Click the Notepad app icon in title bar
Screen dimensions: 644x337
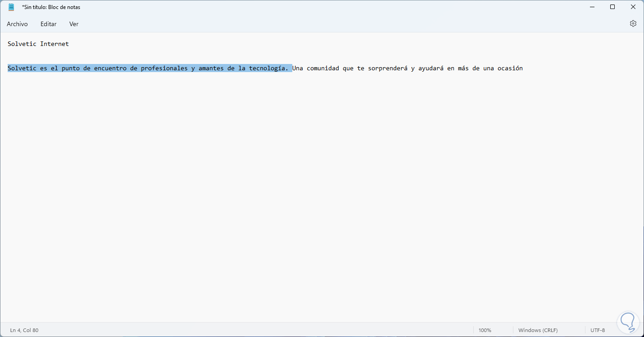point(11,7)
